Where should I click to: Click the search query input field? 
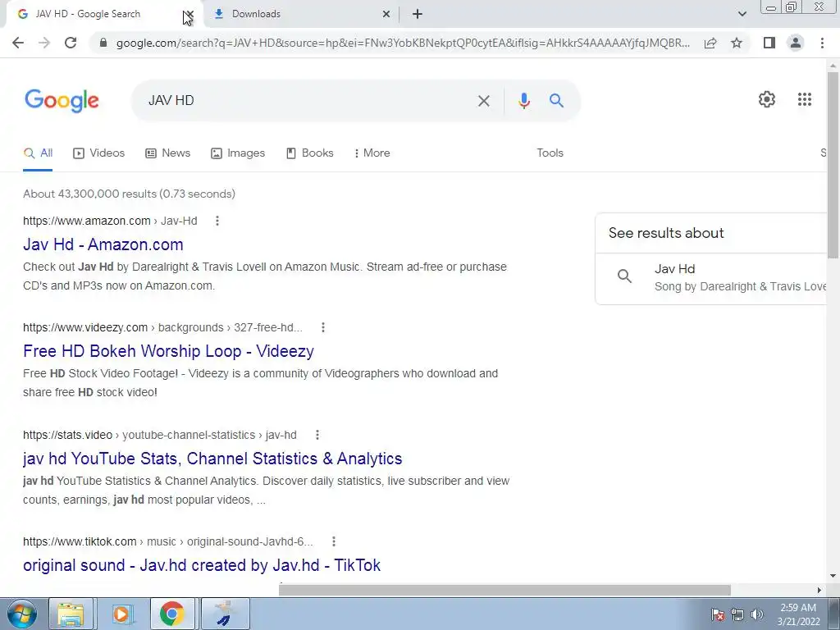point(305,101)
